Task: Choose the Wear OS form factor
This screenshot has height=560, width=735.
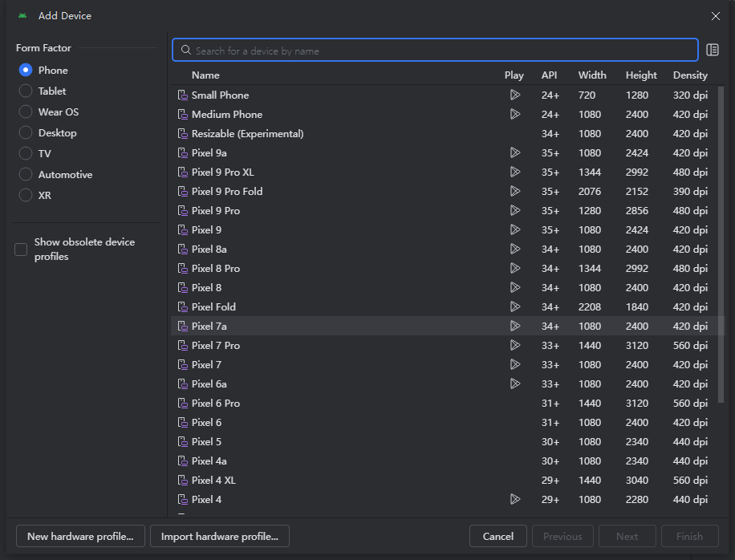Action: [x=26, y=112]
